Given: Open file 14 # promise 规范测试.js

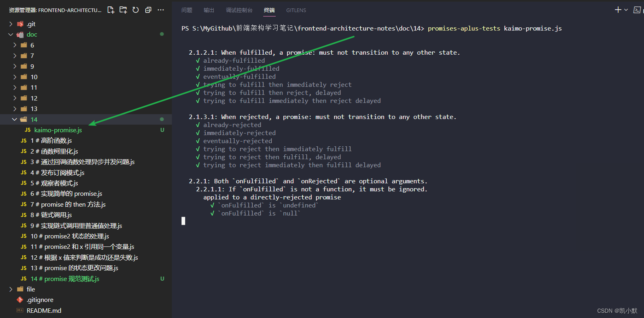Looking at the screenshot, I should tap(65, 279).
